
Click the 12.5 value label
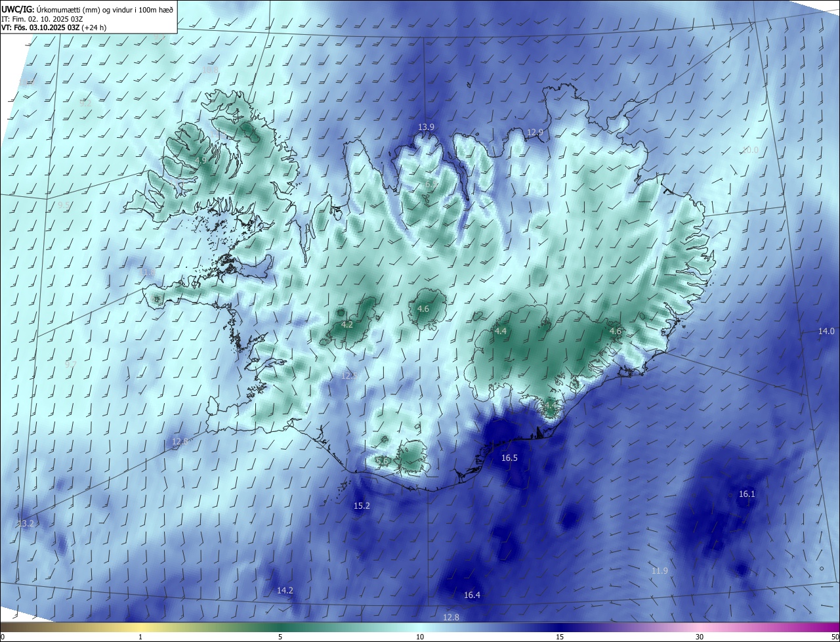click(349, 375)
